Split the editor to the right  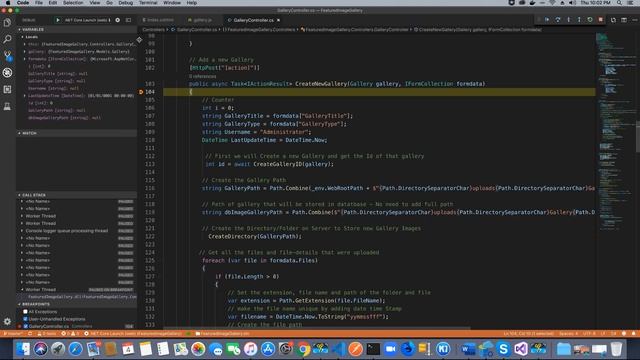[624, 20]
